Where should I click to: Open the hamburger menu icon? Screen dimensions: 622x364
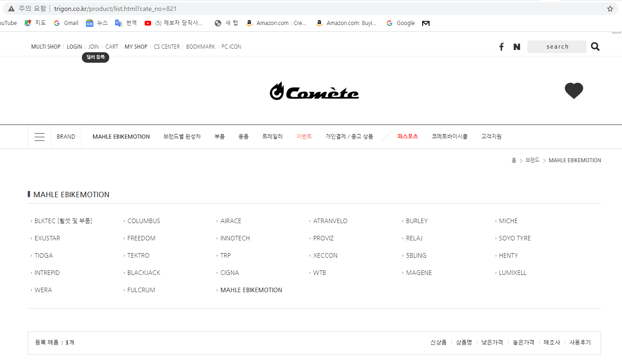40,137
